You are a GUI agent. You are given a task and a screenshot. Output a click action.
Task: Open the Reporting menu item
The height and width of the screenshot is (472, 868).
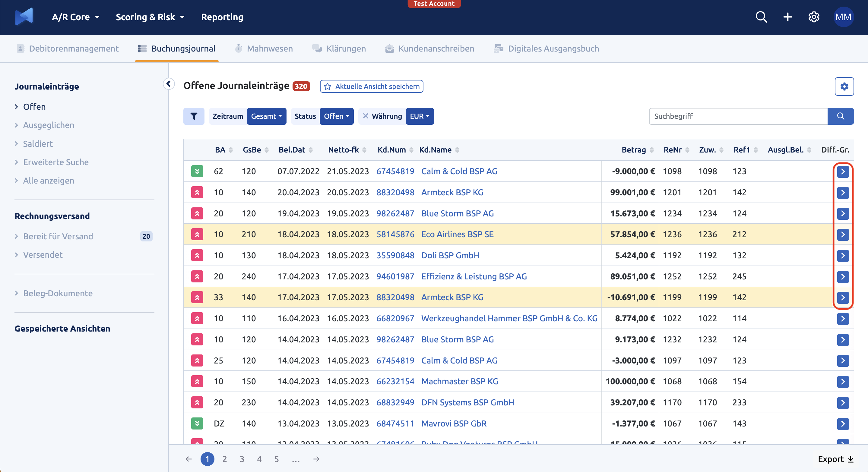click(222, 17)
